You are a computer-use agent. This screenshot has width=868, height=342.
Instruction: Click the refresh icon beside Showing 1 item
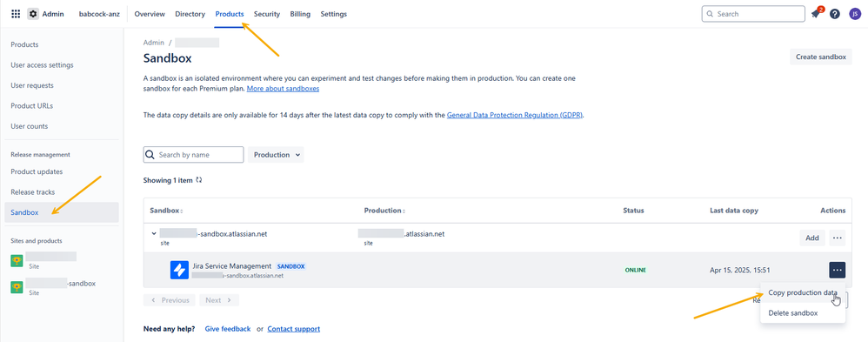[x=199, y=180]
